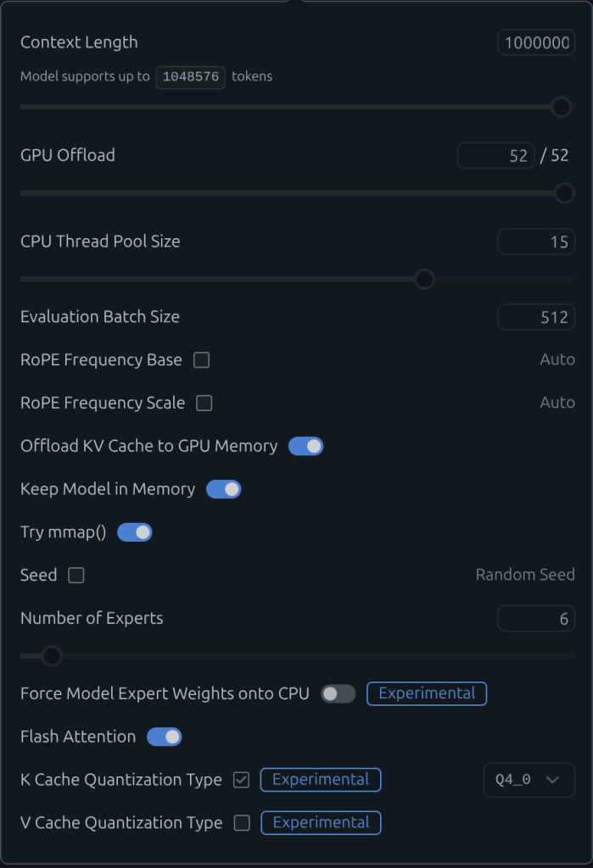Click the GPU Offload slider handle
The height and width of the screenshot is (868, 593).
pos(565,193)
